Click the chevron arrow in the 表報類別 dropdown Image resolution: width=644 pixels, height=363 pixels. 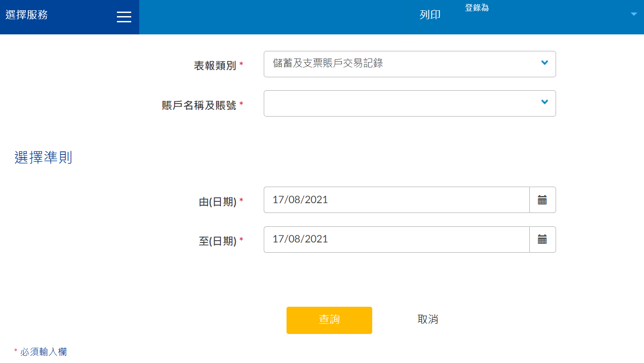(x=544, y=63)
